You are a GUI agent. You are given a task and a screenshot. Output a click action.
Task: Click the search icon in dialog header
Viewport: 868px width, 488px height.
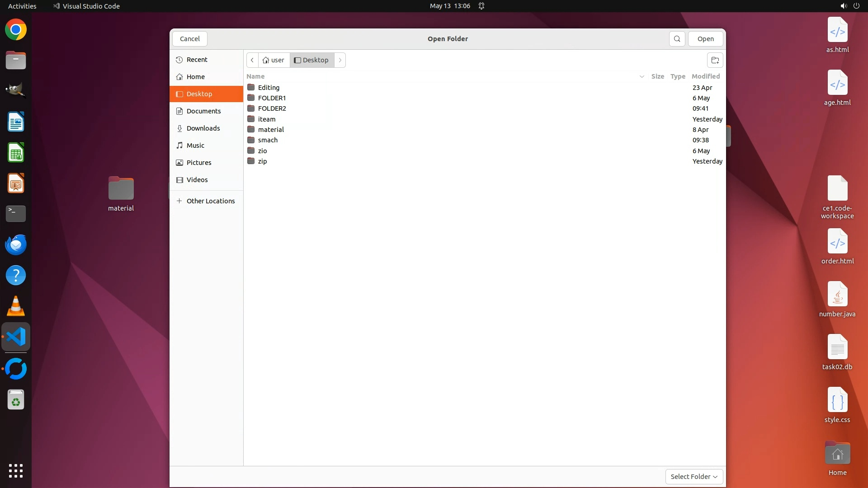[677, 39]
